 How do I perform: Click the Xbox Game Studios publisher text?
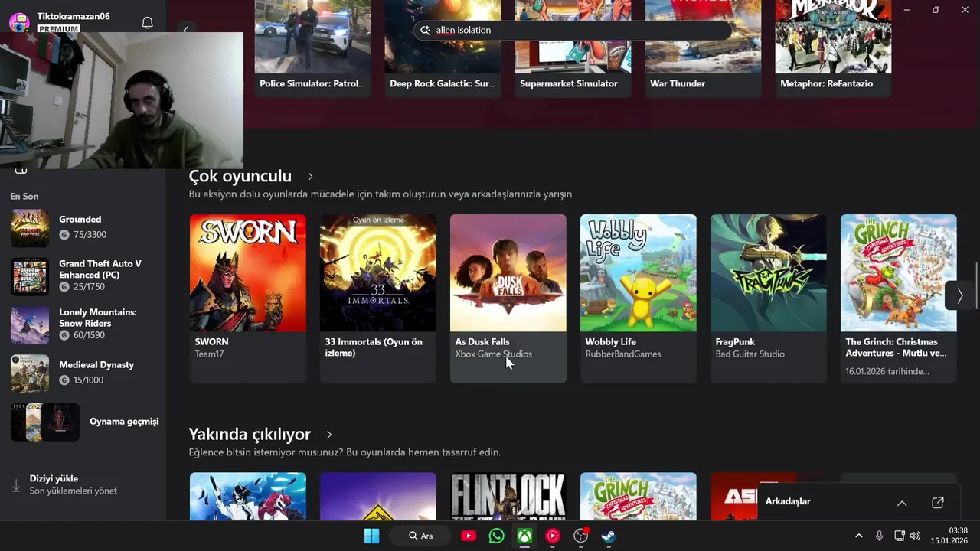point(494,354)
